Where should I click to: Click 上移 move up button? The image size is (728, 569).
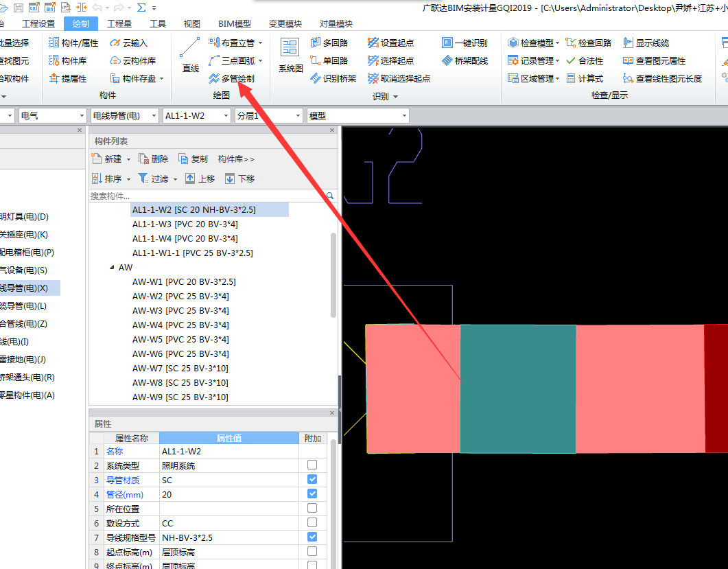coord(200,178)
